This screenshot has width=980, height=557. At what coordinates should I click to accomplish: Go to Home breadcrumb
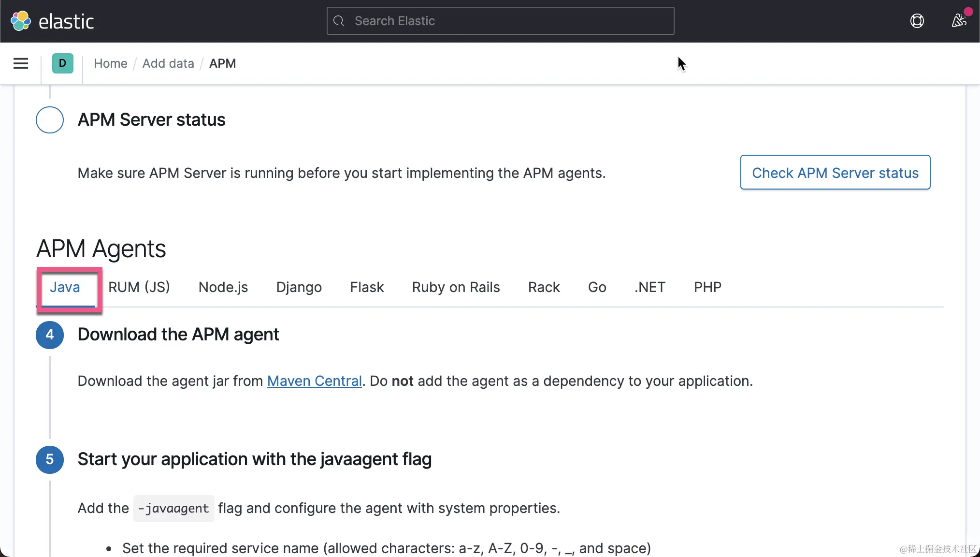110,63
